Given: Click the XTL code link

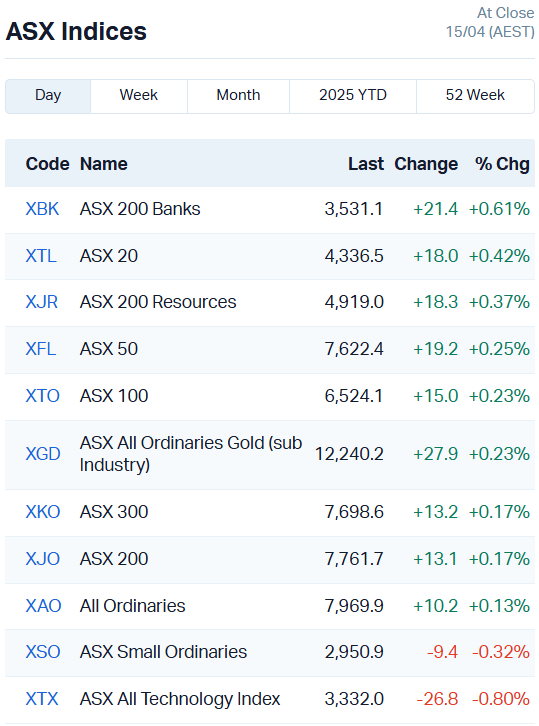Looking at the screenshot, I should 41,256.
